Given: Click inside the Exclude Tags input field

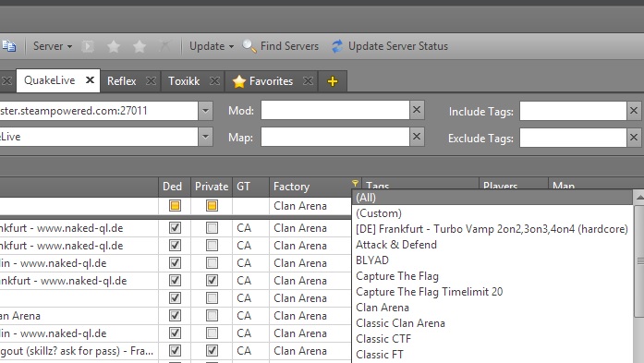Looking at the screenshot, I should [573, 138].
